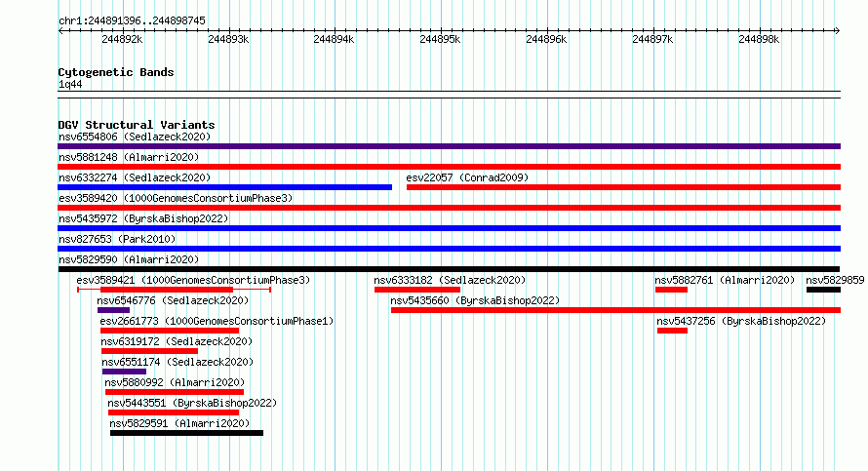Select the red bar under nsv5881248

(x=449, y=167)
